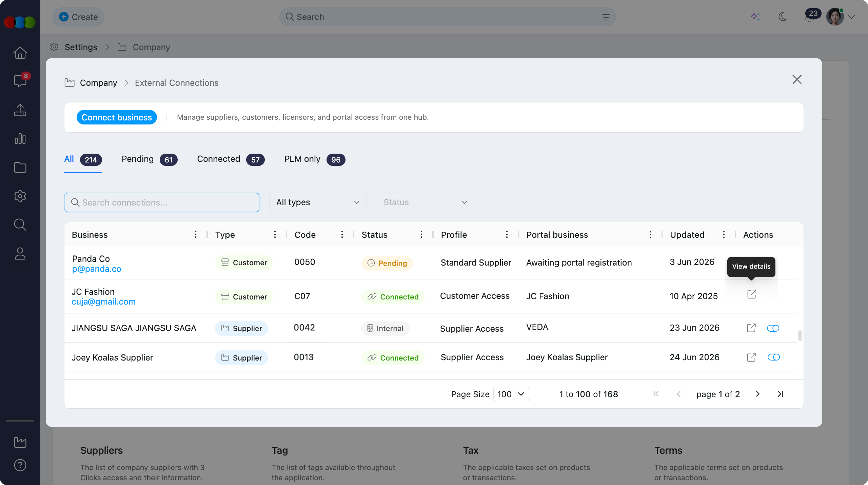Toggle the Joey Koalas Supplier switch
This screenshot has width=868, height=485.
[773, 357]
